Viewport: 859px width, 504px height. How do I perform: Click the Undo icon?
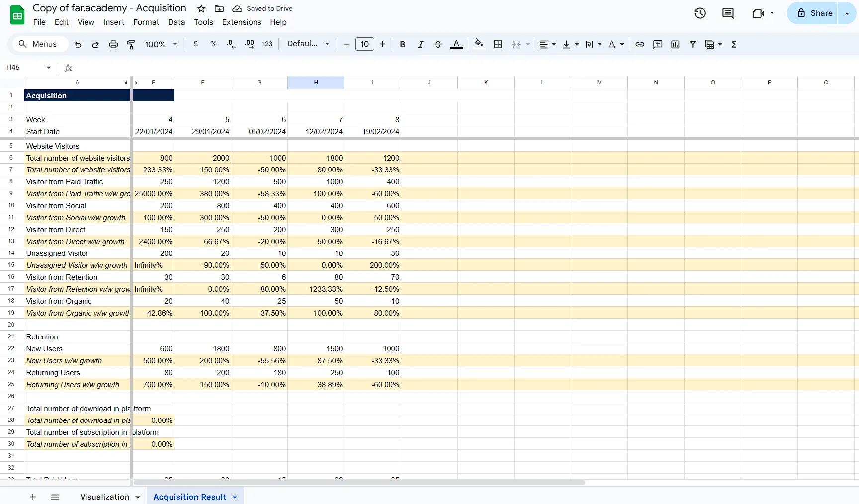[x=78, y=44]
